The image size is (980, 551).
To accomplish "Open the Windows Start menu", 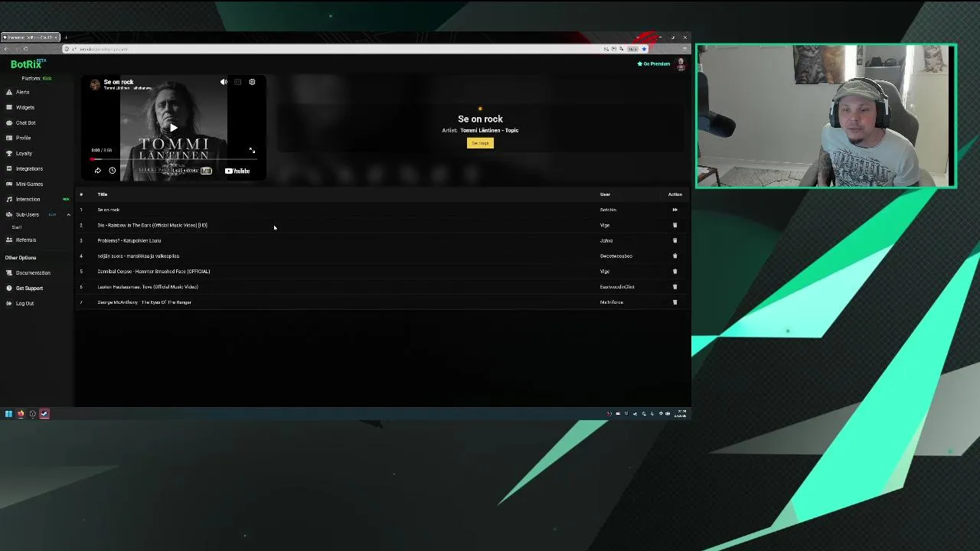I will pyautogui.click(x=8, y=414).
